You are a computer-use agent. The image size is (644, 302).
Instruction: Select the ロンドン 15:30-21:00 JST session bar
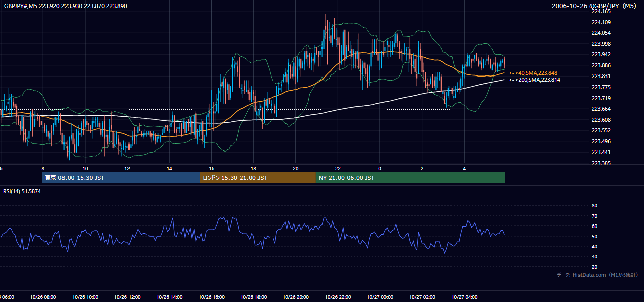[x=258, y=178]
